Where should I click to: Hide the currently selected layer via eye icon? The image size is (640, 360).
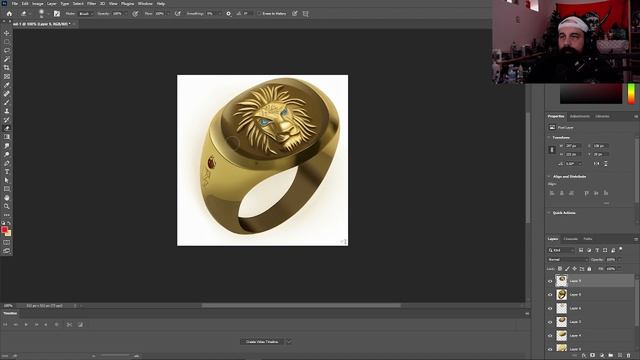(x=550, y=281)
